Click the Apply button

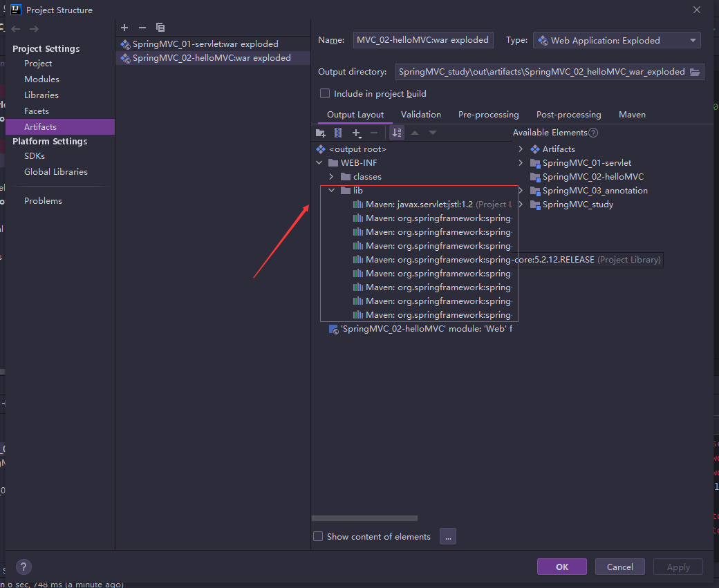(678, 567)
